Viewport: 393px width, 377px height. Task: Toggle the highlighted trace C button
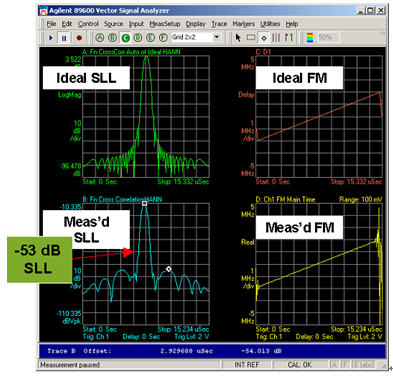(x=125, y=38)
